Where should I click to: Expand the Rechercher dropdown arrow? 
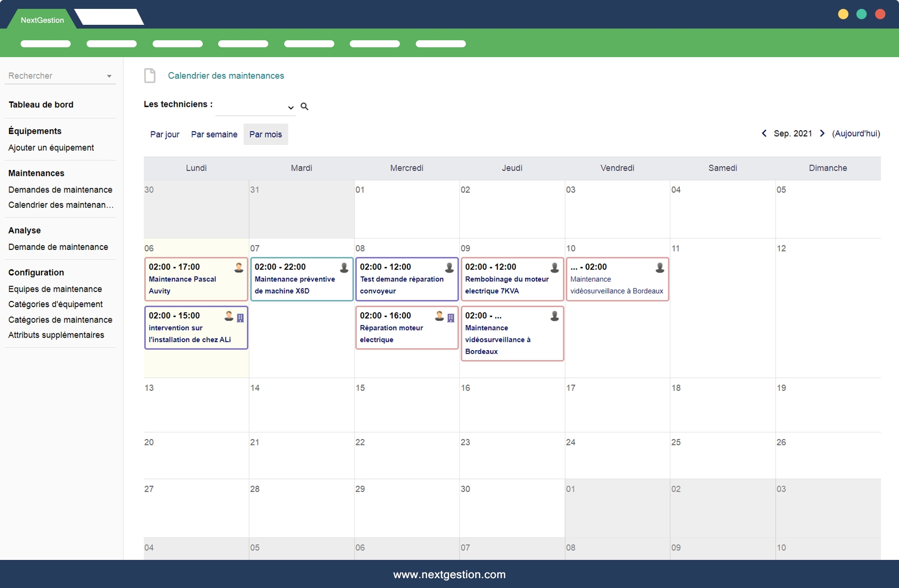tap(109, 76)
